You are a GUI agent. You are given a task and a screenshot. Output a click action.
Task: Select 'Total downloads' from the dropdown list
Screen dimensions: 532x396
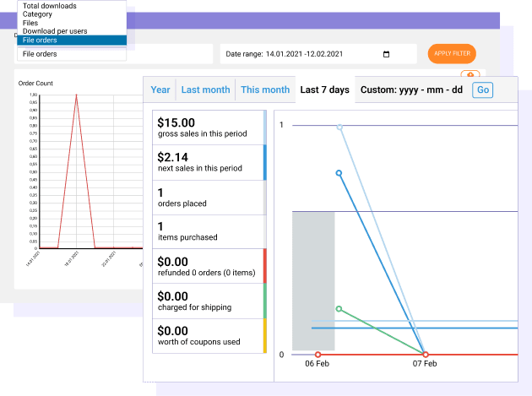point(49,6)
